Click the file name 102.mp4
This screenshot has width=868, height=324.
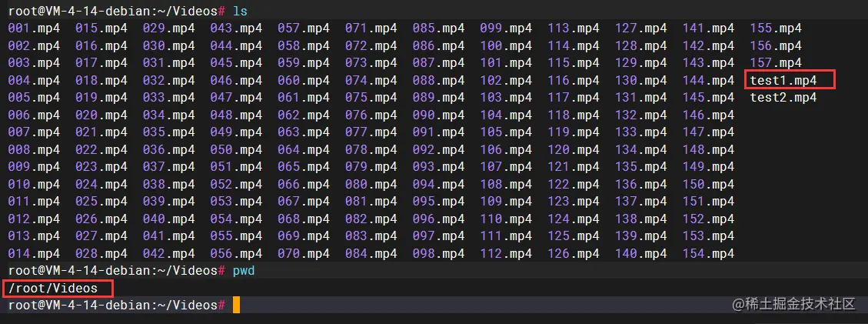point(506,81)
